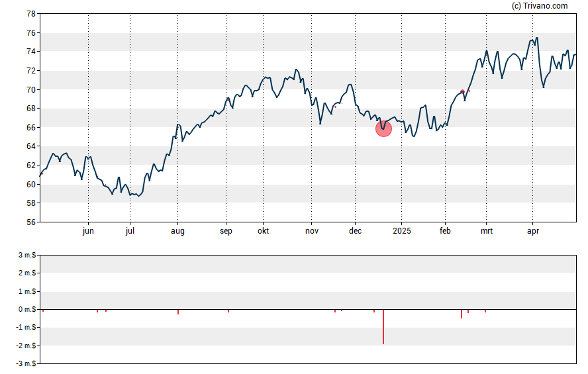Image resolution: width=588 pixels, height=374 pixels.
Task: Click the '(c) Trivano.com' copyright text
Action: [x=540, y=5]
